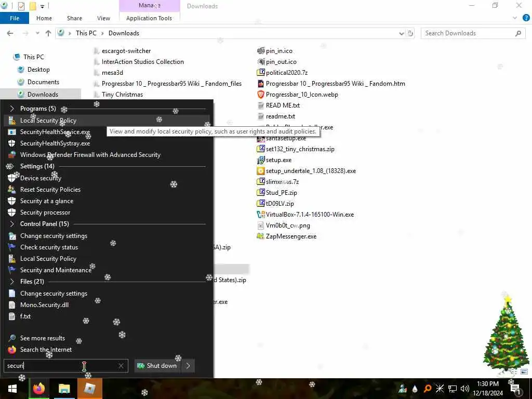The height and width of the screenshot is (399, 532).
Task: Open Explorer help question-mark icon
Action: (x=526, y=18)
